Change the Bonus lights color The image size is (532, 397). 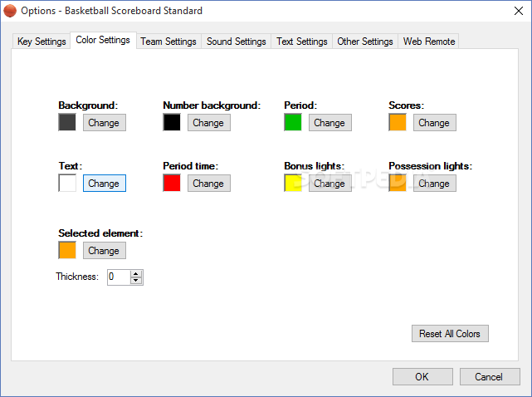[329, 183]
